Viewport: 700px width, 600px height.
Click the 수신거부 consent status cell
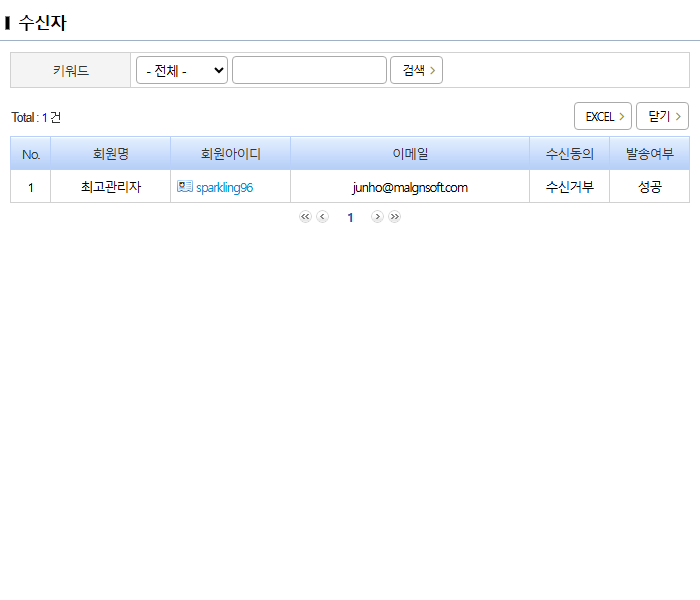[x=570, y=187]
